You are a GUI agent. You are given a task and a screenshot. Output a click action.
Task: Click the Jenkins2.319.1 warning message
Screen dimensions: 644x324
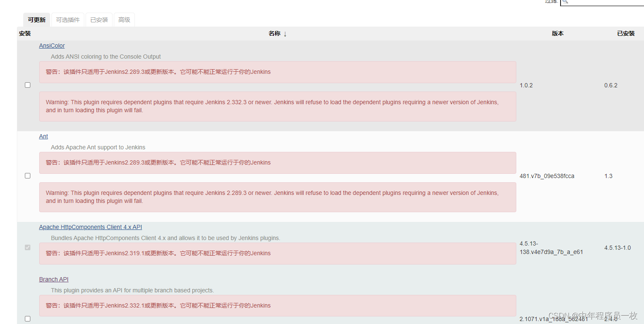tap(278, 254)
